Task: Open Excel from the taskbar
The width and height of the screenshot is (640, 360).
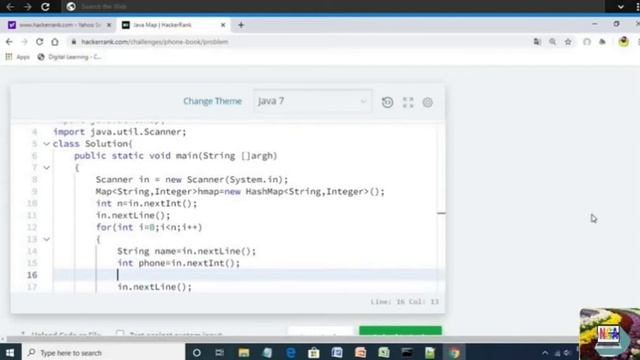Action: pos(384,352)
